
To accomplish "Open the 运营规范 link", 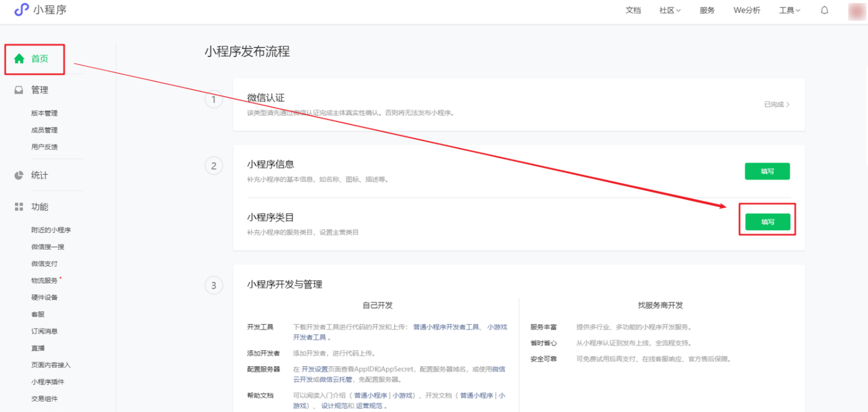I will pyautogui.click(x=369, y=406).
